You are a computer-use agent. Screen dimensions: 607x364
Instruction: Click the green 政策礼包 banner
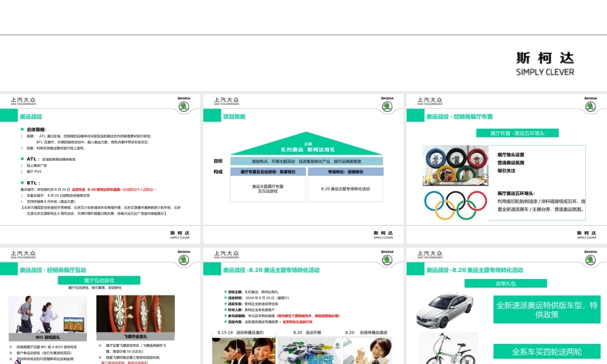[x=506, y=283]
